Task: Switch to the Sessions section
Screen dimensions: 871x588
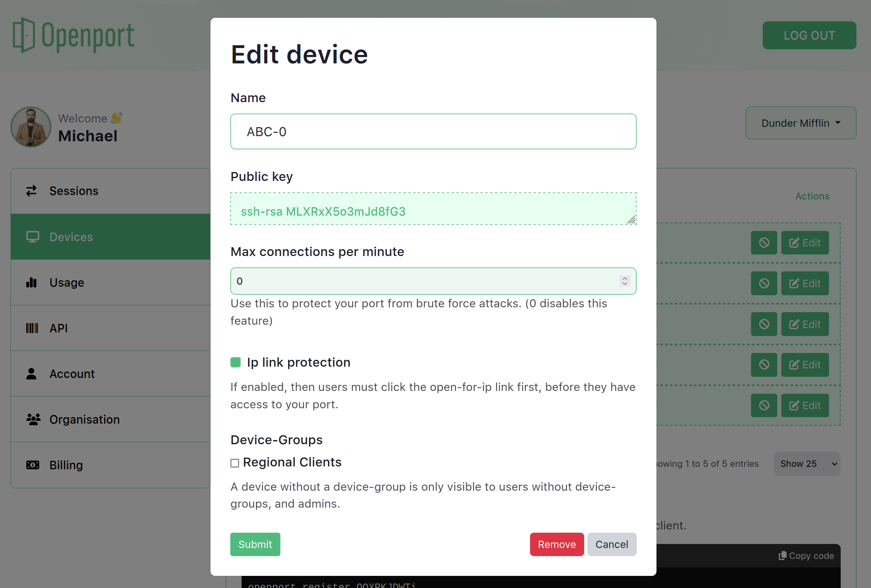Action: 74,191
